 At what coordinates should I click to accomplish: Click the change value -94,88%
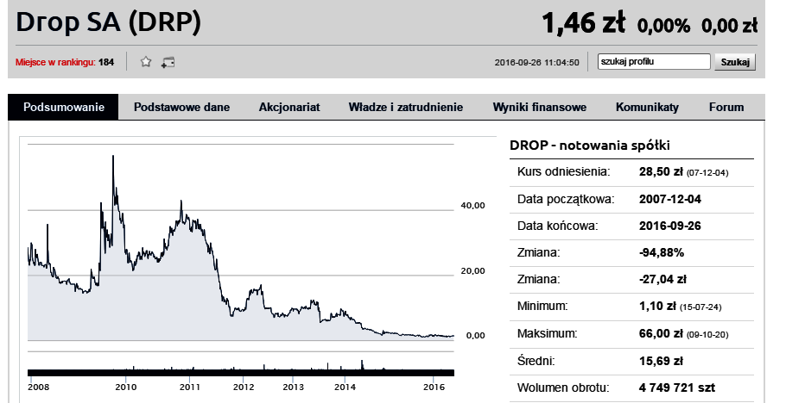[661, 253]
